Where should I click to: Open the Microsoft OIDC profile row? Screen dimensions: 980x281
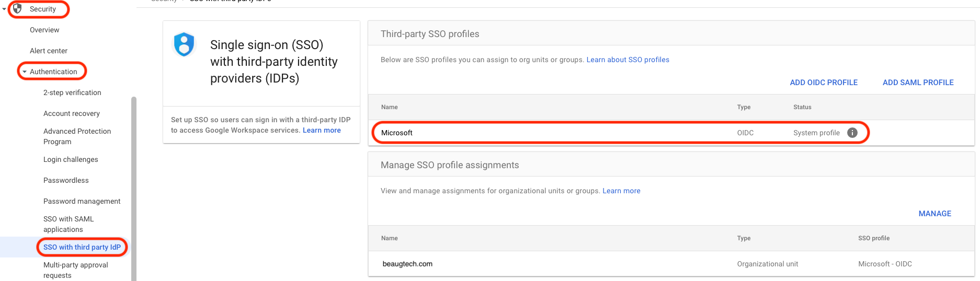point(397,133)
